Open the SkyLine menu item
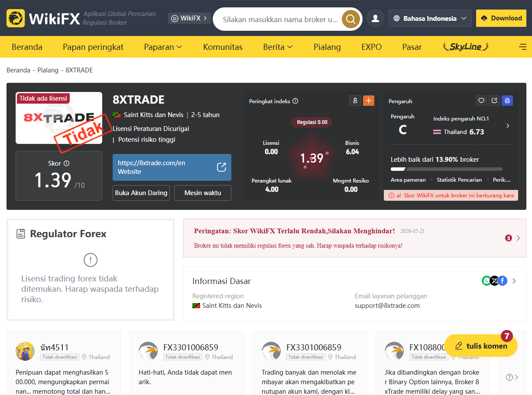The width and height of the screenshot is (532, 395). (x=466, y=47)
